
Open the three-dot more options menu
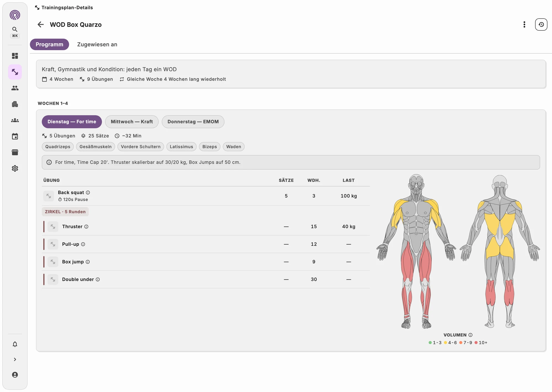point(524,25)
